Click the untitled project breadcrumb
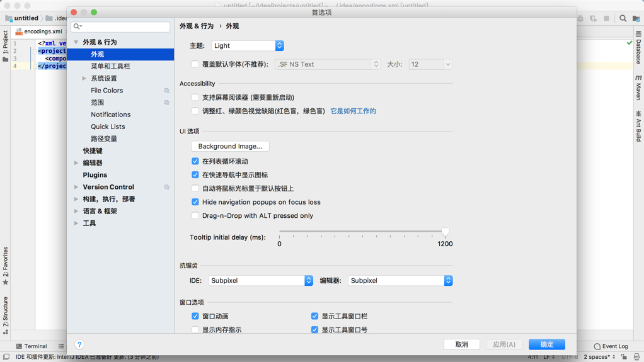 point(22,18)
